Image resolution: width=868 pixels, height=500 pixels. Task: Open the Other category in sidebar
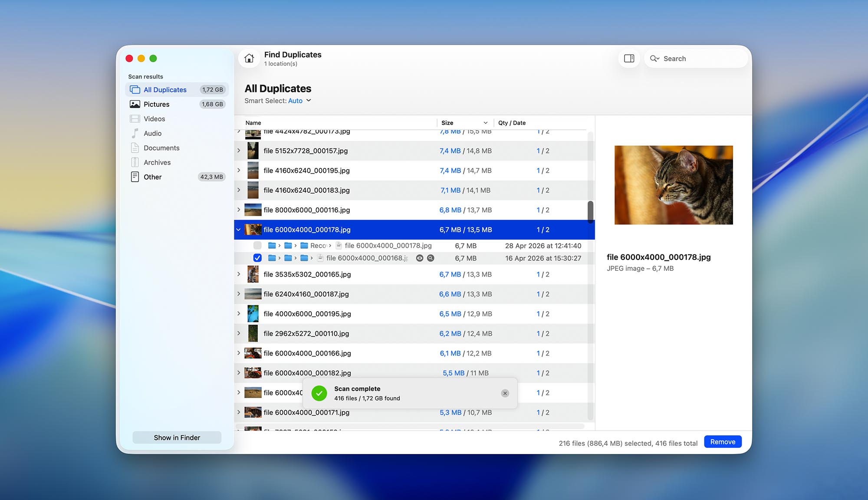[153, 177]
